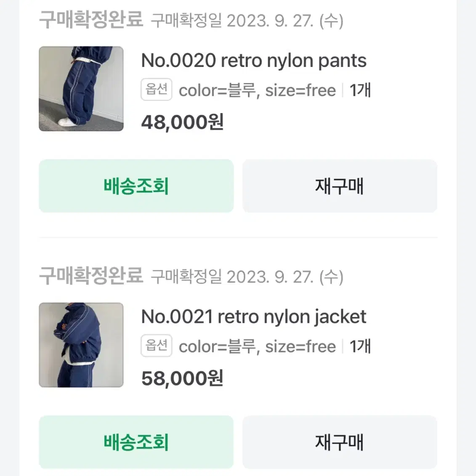Click the first 구매확정완료 status label
Viewport: 476px width, 476px height.
(x=91, y=19)
